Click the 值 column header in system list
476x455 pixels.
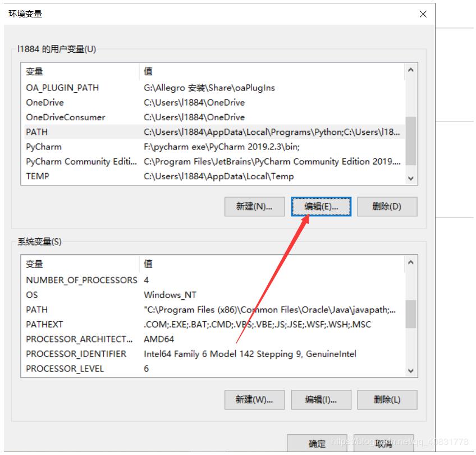point(269,263)
